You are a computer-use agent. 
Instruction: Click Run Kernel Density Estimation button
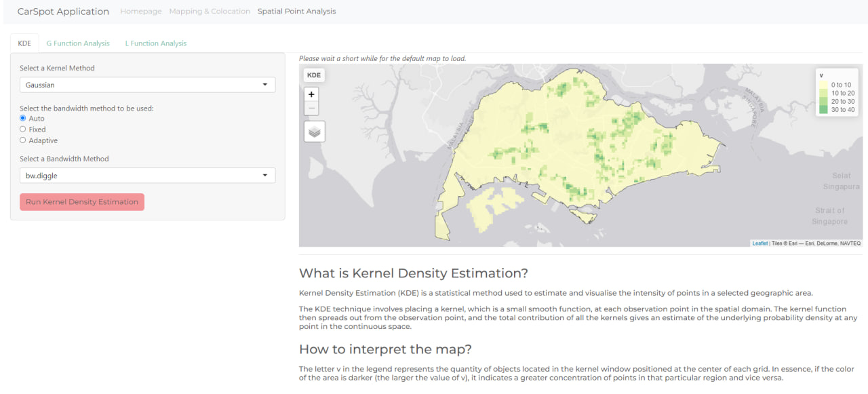coord(82,202)
